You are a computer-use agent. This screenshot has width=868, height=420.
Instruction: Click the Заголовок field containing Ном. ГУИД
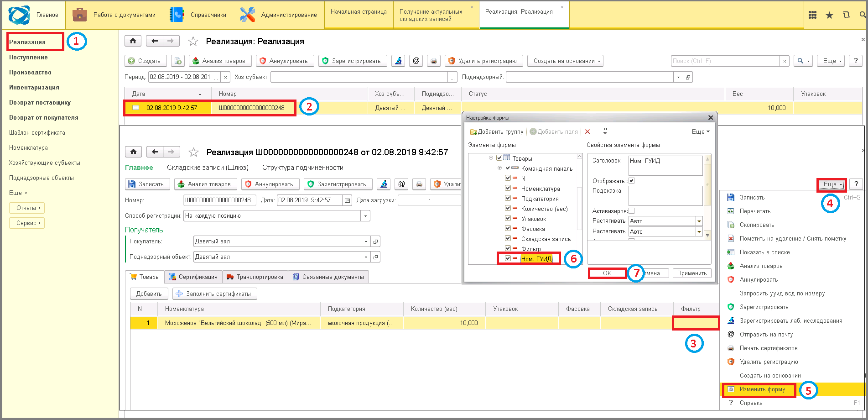coord(665,166)
